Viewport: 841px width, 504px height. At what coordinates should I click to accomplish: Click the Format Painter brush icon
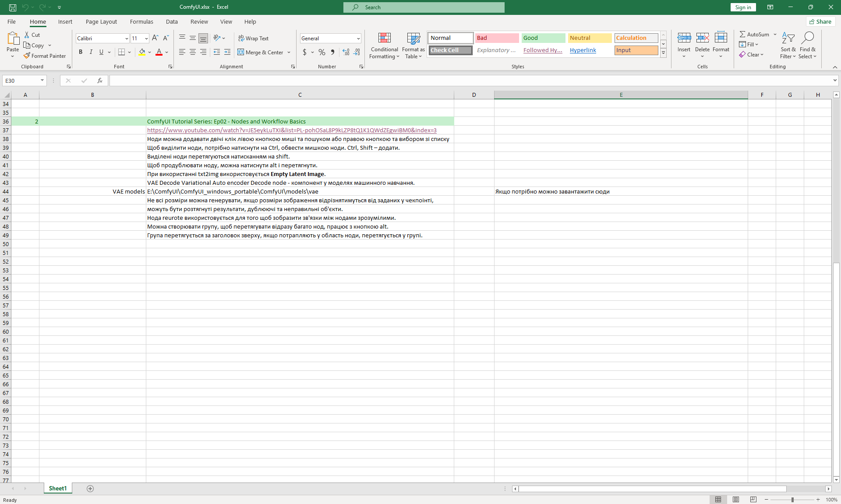click(27, 56)
